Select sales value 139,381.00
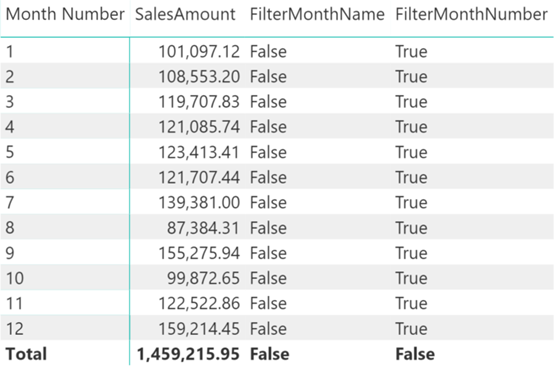 coord(199,203)
